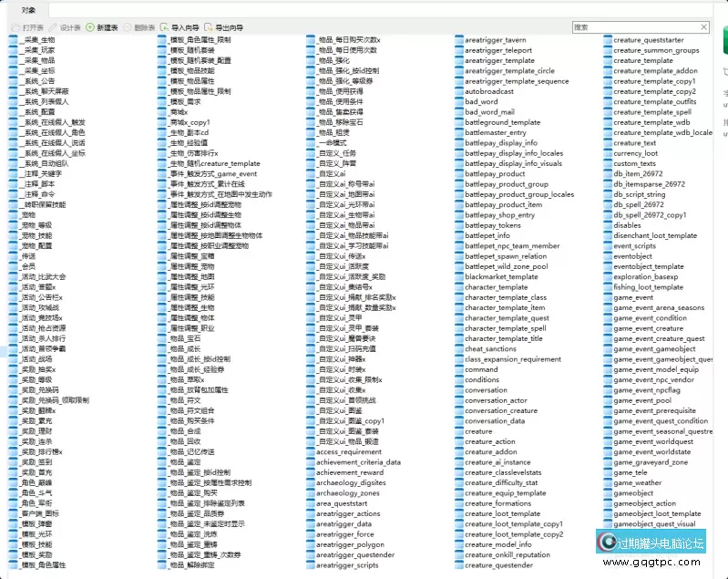Click the 导入向导 (Import Wizard) icon
Screen dimensions: 728x579
[164, 27]
